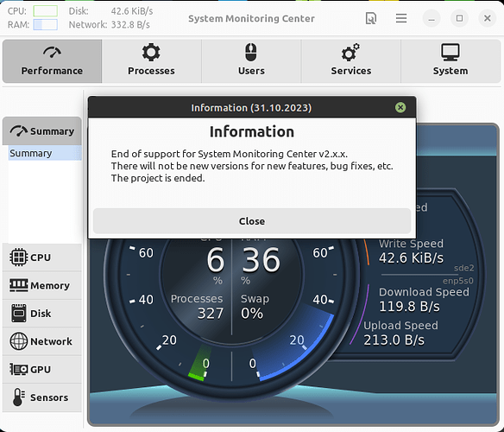The image size is (504, 432).
Task: Open the Network globe item
Action: tap(42, 341)
